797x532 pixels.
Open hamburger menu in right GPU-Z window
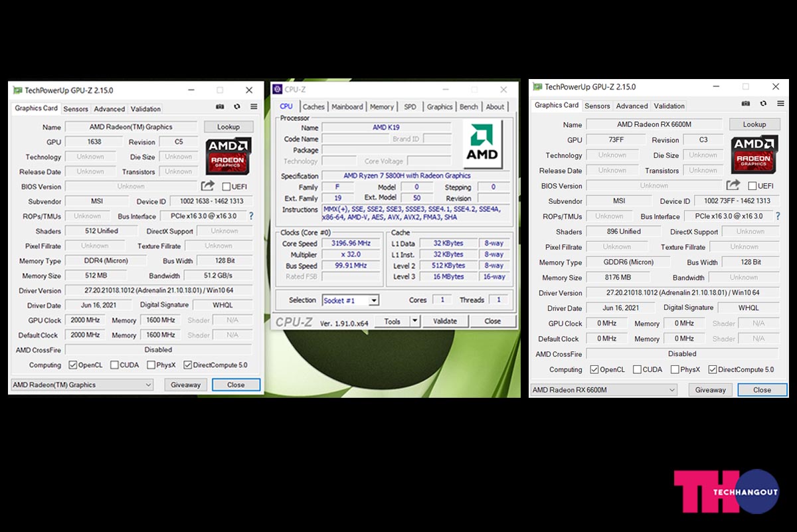780,104
